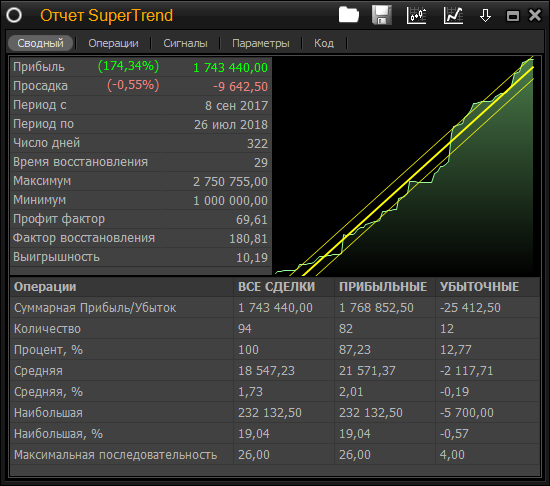Screen dimensions: 550x486
Task: Click the circle icon beside the report title
Action: [14, 15]
